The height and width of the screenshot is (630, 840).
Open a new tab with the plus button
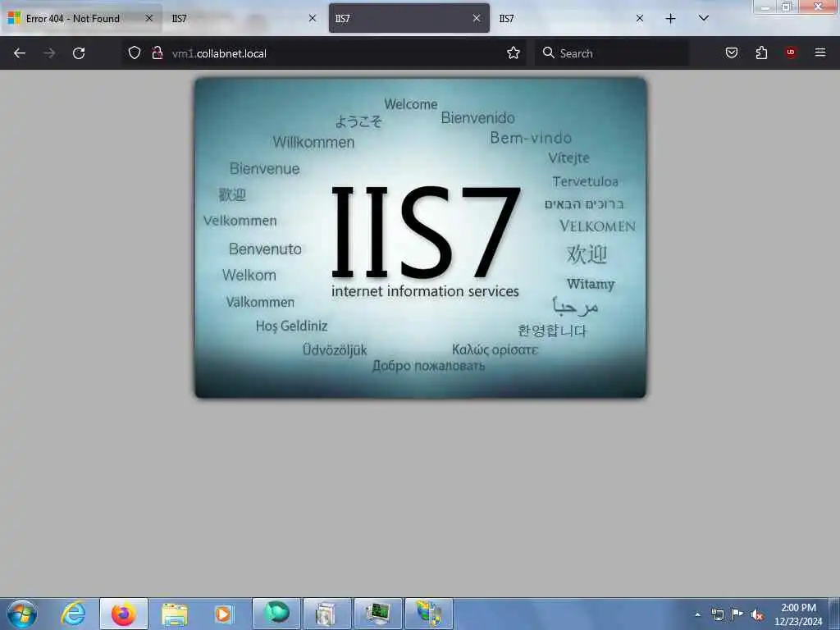pyautogui.click(x=670, y=19)
